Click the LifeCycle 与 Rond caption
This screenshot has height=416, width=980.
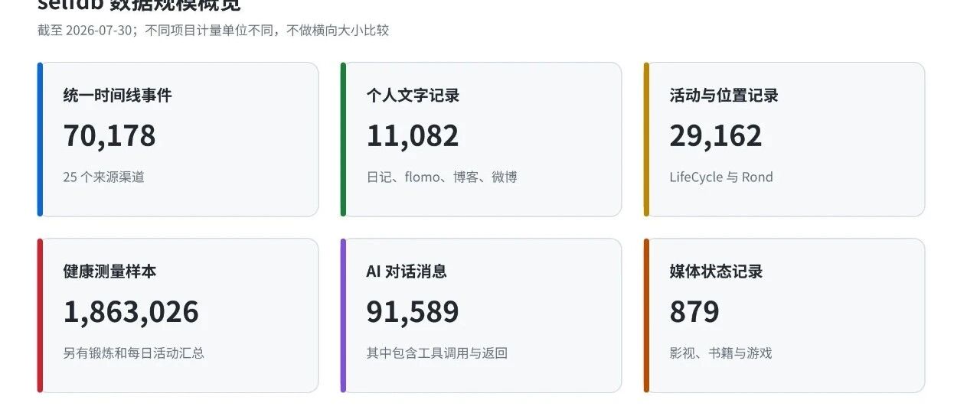tap(721, 177)
